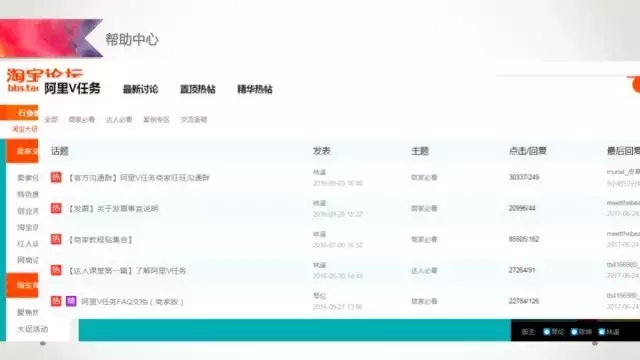Click count 20996/44
The image size is (640, 360).
tap(522, 208)
